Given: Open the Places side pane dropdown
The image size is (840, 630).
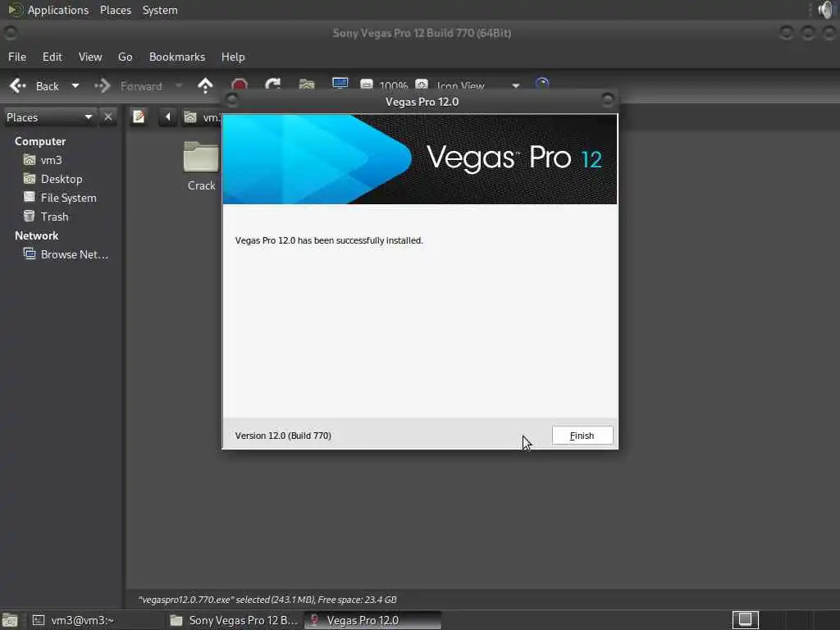Looking at the screenshot, I should tap(49, 117).
